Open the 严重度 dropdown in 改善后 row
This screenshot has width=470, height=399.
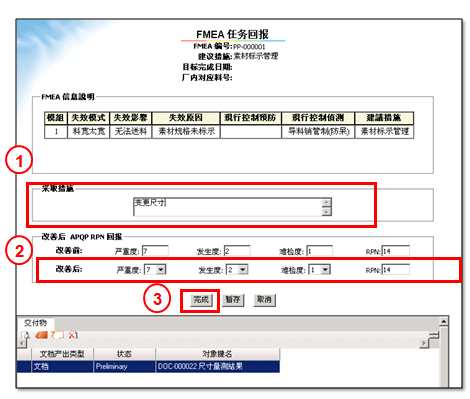coord(161,269)
